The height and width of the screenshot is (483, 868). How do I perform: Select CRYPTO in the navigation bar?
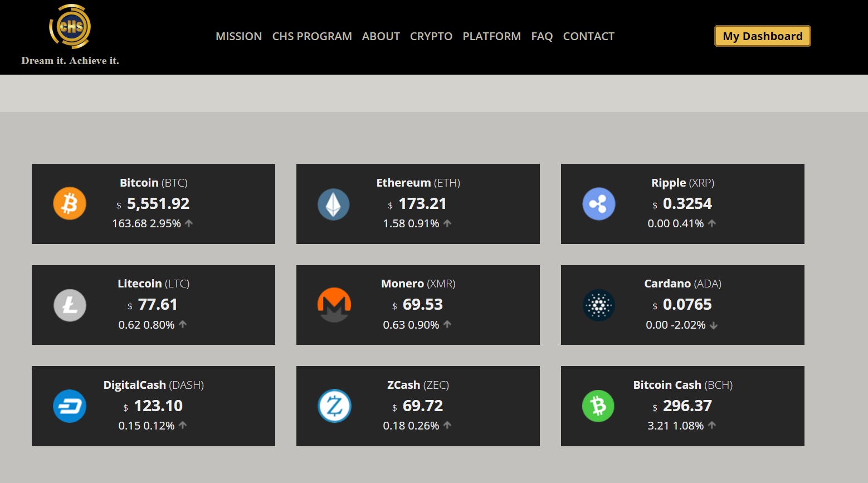tap(431, 36)
